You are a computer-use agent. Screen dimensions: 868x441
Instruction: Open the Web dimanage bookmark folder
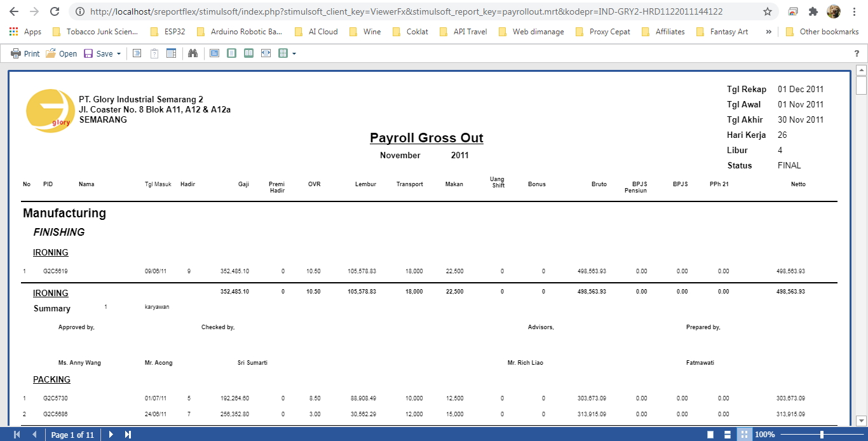coord(531,31)
